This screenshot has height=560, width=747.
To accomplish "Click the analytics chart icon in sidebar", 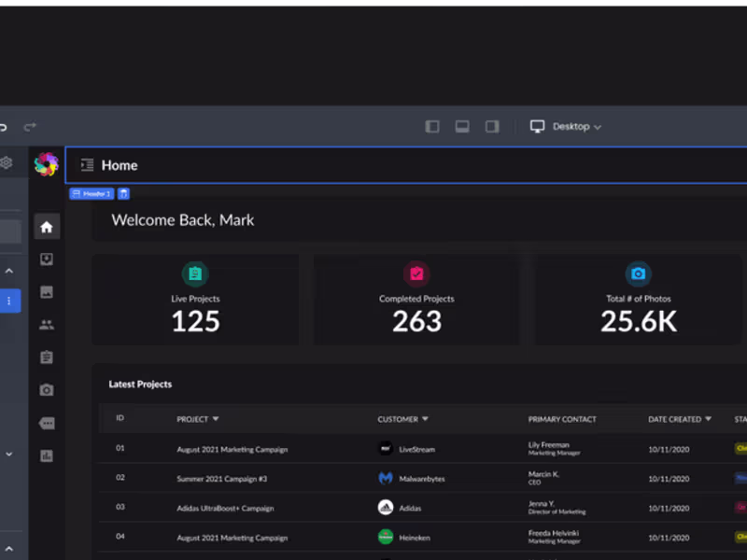I will [47, 455].
